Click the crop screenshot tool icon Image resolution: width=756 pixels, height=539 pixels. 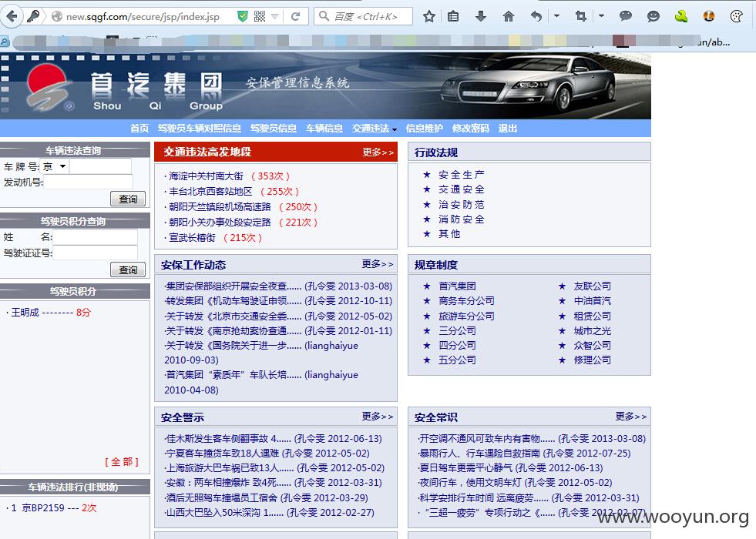581,17
